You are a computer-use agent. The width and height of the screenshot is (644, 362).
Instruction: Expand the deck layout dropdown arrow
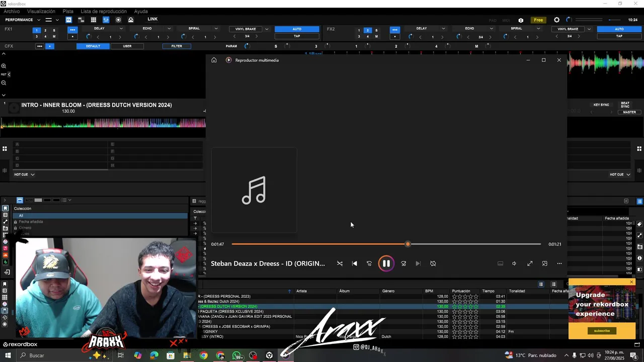click(57, 20)
